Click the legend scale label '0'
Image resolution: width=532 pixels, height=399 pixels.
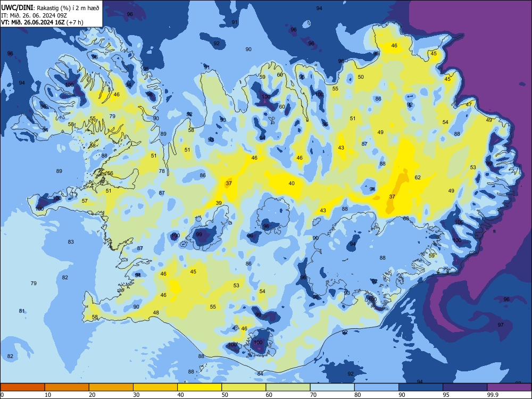(x=2, y=395)
